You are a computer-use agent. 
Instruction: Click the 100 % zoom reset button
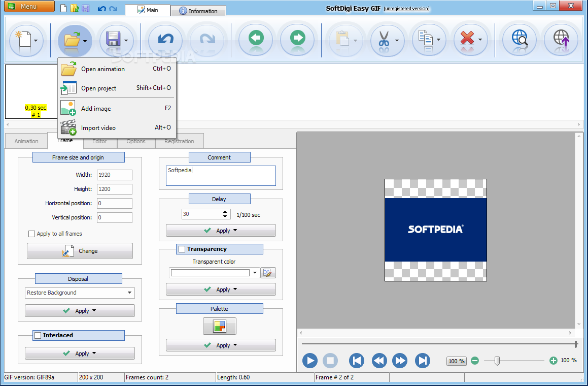click(457, 361)
